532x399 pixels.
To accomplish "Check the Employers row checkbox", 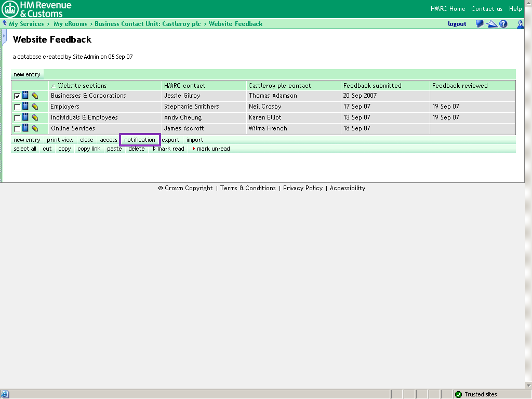I will (17, 107).
